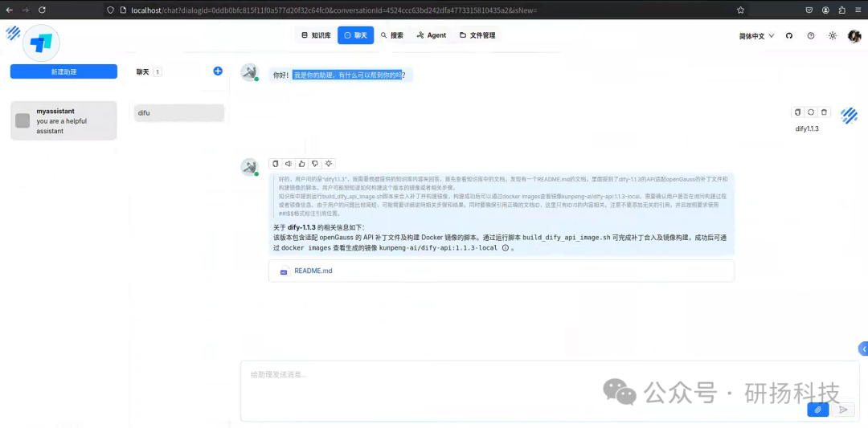Dislike the answer with thumbs down
This screenshot has height=428, width=868.
[x=315, y=164]
